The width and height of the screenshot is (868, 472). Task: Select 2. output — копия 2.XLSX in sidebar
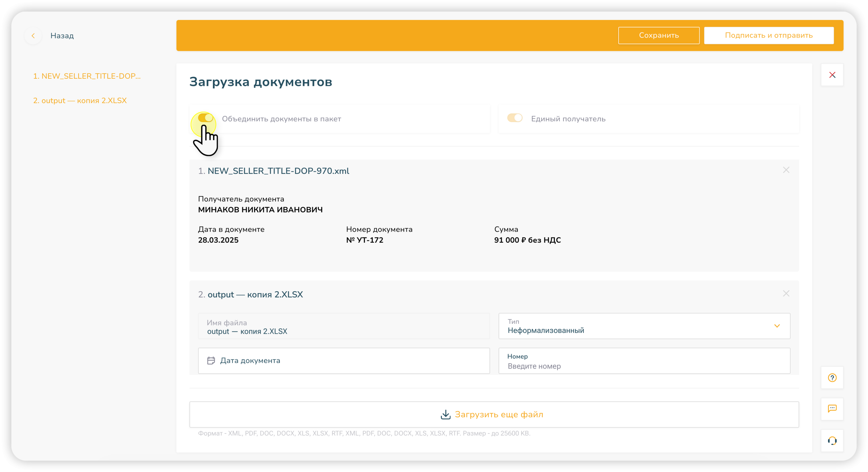[x=80, y=100]
